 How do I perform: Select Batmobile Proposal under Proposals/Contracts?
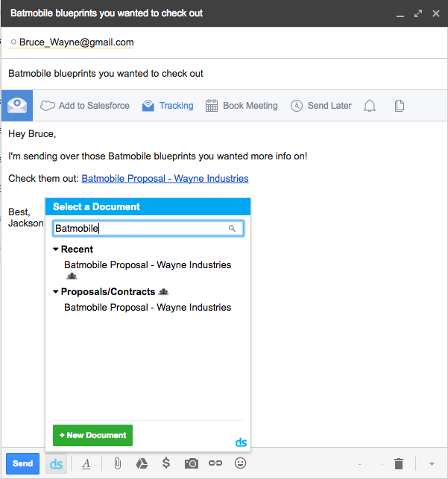point(148,308)
